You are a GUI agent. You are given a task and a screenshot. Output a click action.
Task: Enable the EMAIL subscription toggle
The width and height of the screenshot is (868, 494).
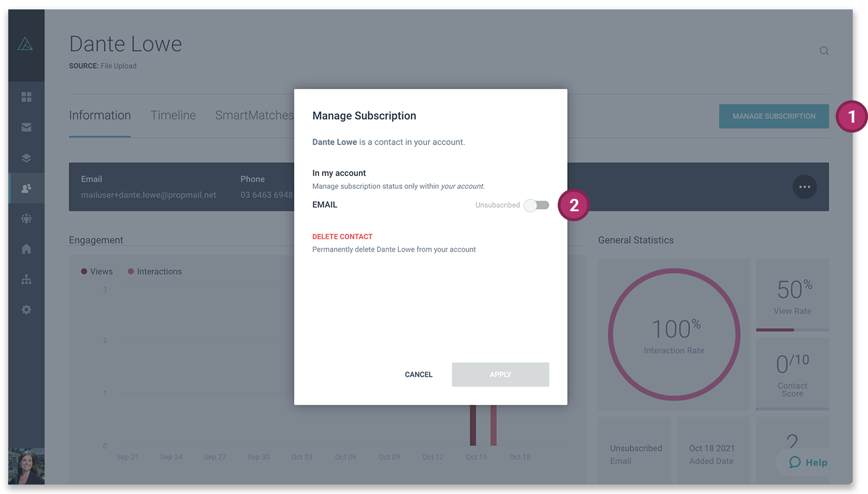coord(536,205)
